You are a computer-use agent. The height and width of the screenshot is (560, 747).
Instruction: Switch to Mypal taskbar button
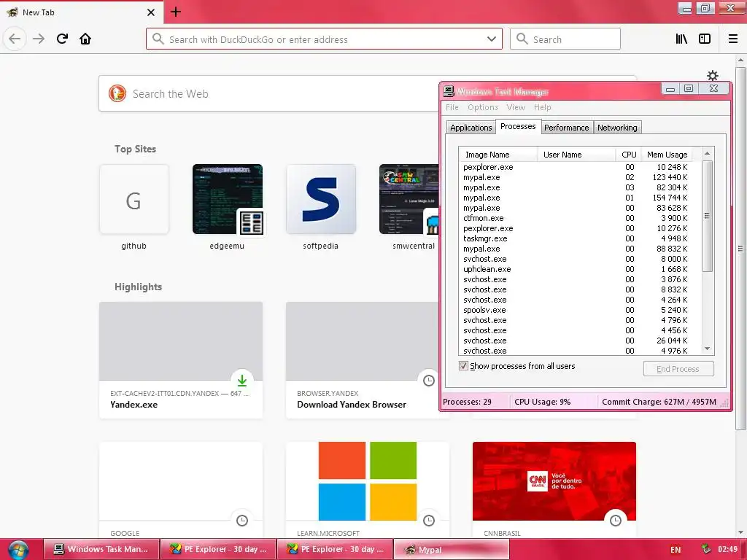pos(451,549)
